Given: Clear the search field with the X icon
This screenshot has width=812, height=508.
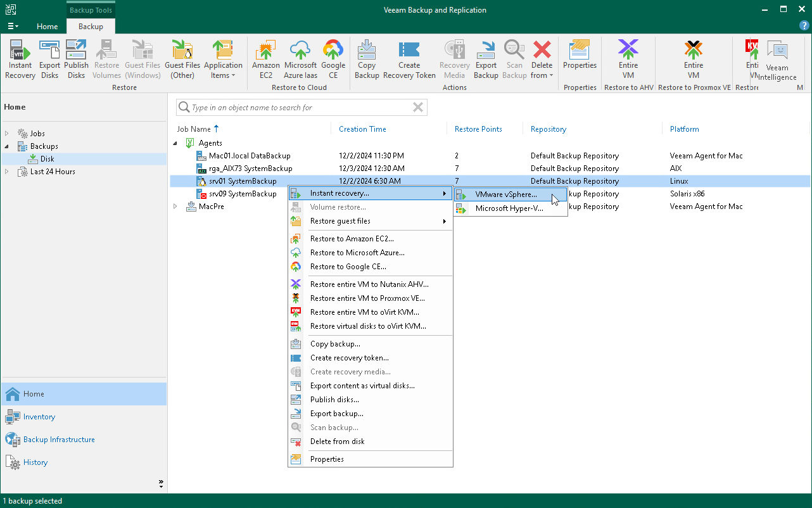Looking at the screenshot, I should 418,108.
